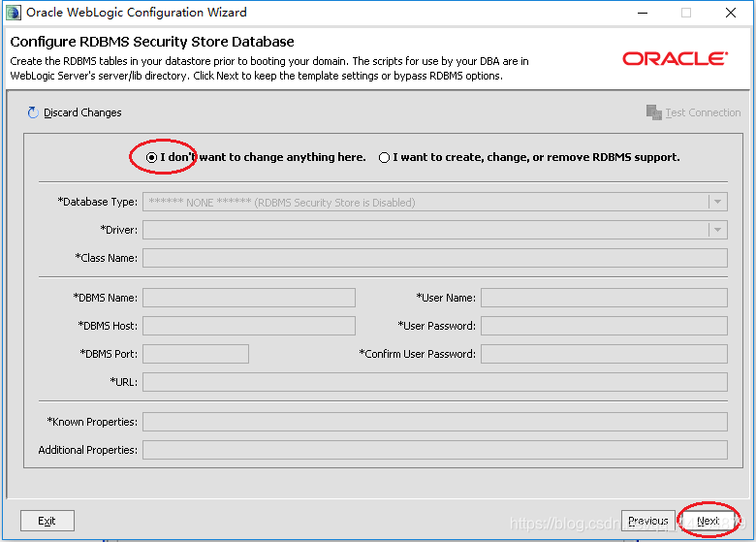The height and width of the screenshot is (542, 756).
Task: Click the Discard Changes refresh icon
Action: click(33, 112)
